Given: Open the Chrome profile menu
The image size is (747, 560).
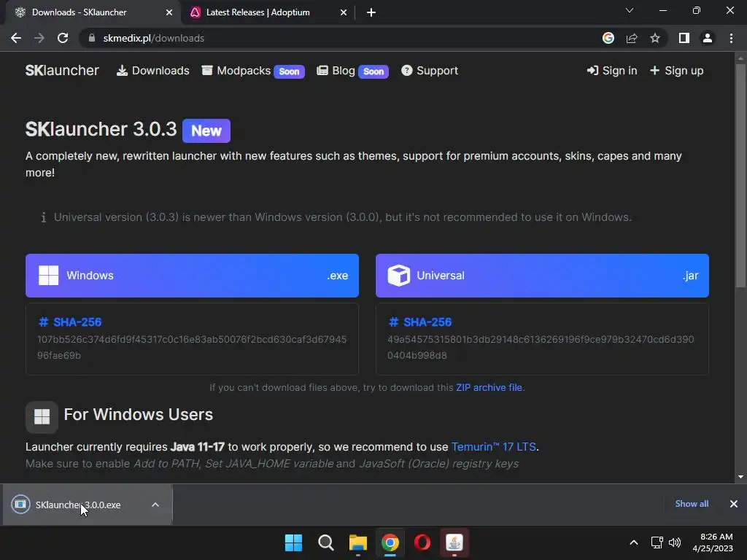Looking at the screenshot, I should click(708, 38).
